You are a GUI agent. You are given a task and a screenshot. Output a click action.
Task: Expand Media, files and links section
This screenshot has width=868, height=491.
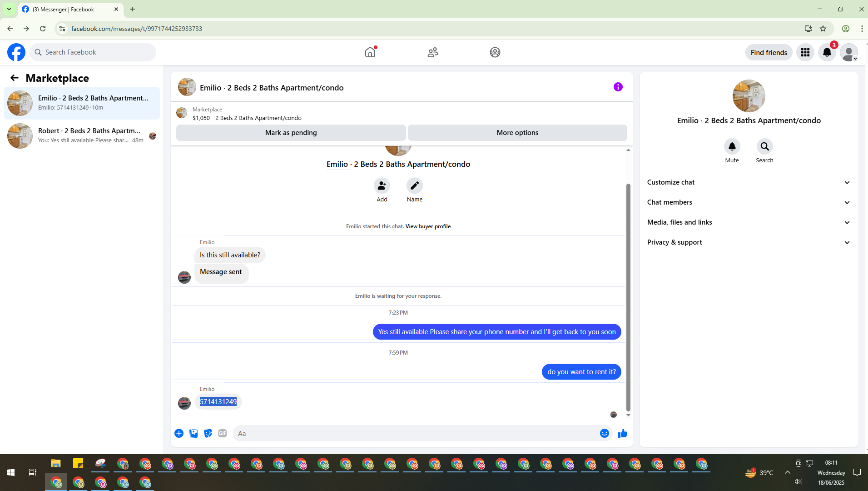click(749, 222)
